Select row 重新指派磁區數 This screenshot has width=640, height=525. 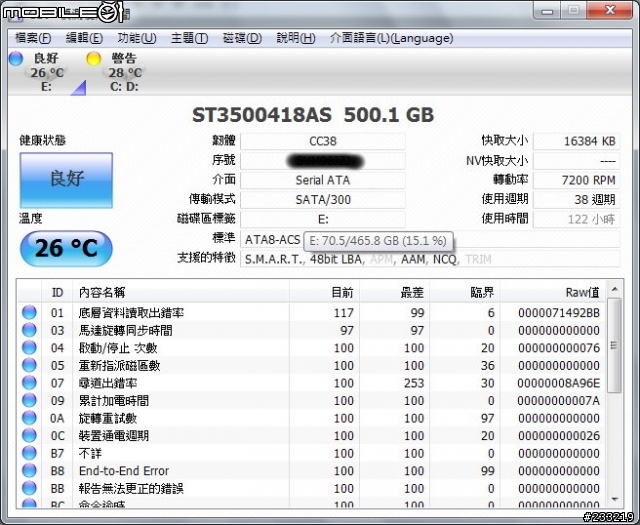312,365
